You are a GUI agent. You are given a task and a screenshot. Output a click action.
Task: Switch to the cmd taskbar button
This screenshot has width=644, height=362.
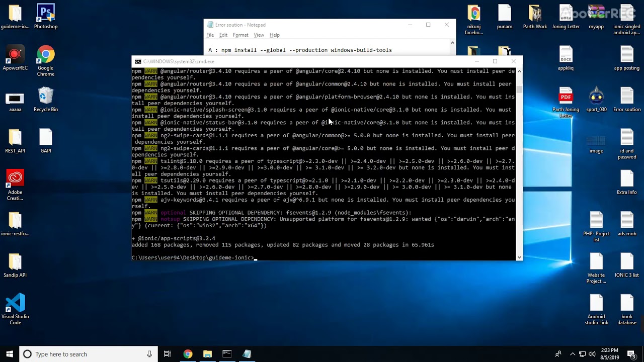[x=227, y=354]
